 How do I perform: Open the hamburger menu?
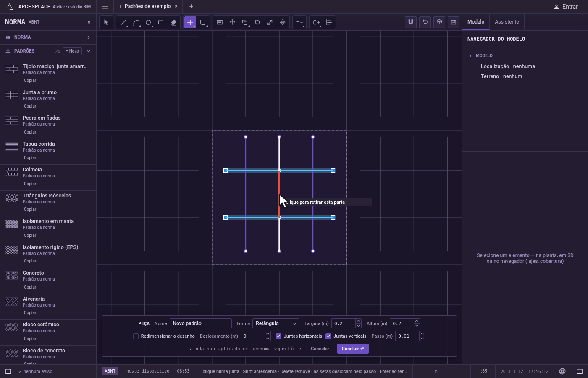pos(105,7)
